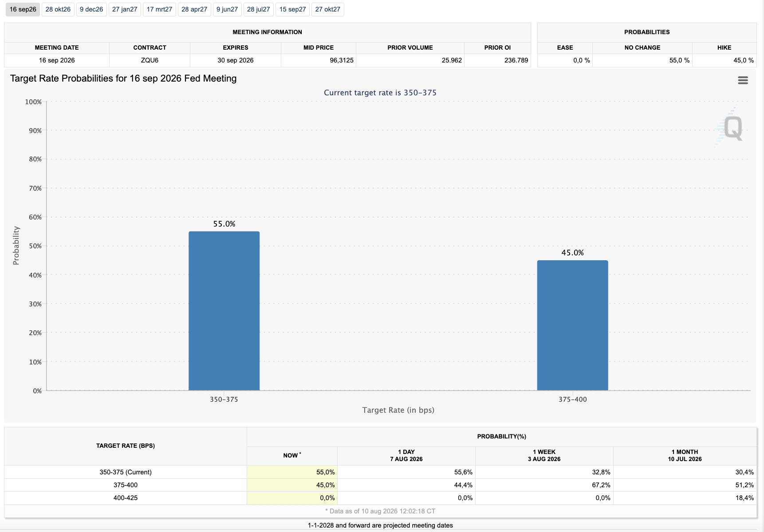This screenshot has height=532, width=764.
Task: Select the highlighted NOW value 45,0%
Action: [x=325, y=485]
